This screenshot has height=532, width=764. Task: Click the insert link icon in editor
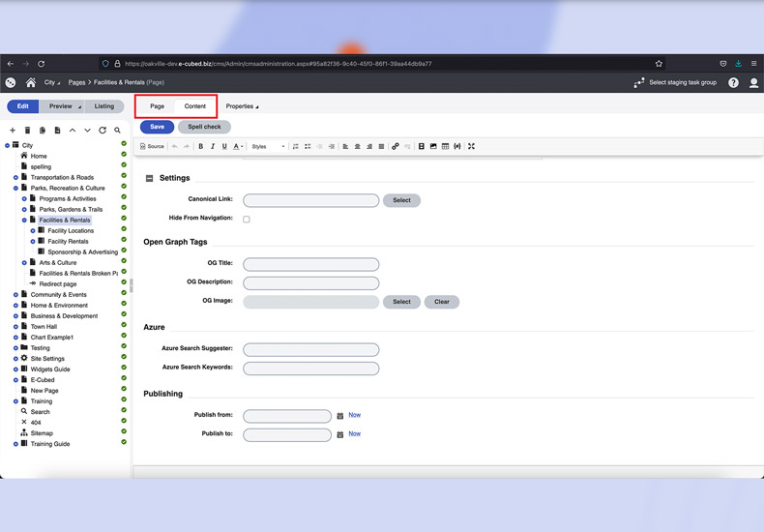point(395,147)
